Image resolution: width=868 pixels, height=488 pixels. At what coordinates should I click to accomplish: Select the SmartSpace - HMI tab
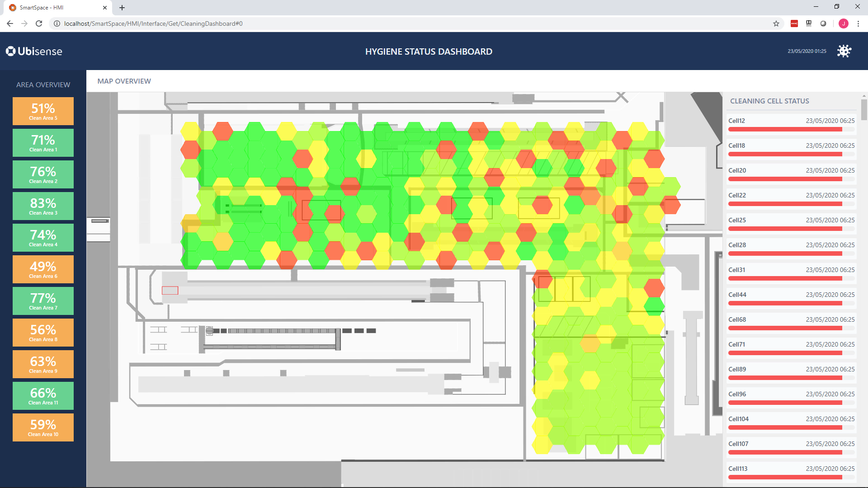click(x=58, y=8)
